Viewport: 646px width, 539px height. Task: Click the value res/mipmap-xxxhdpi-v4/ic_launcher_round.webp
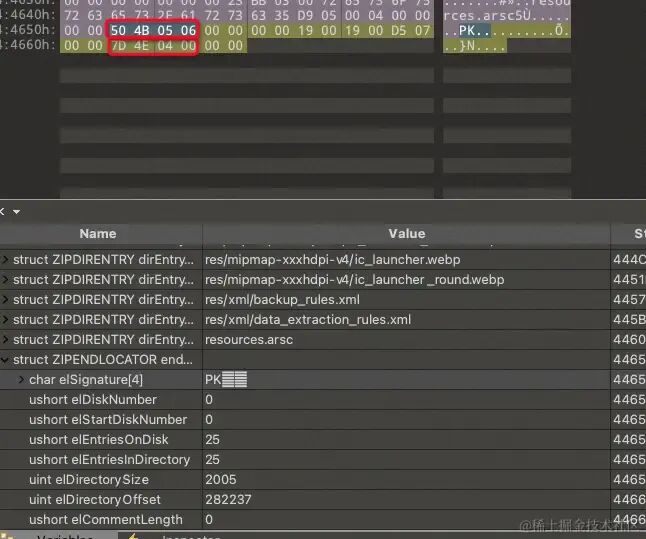[x=354, y=279]
